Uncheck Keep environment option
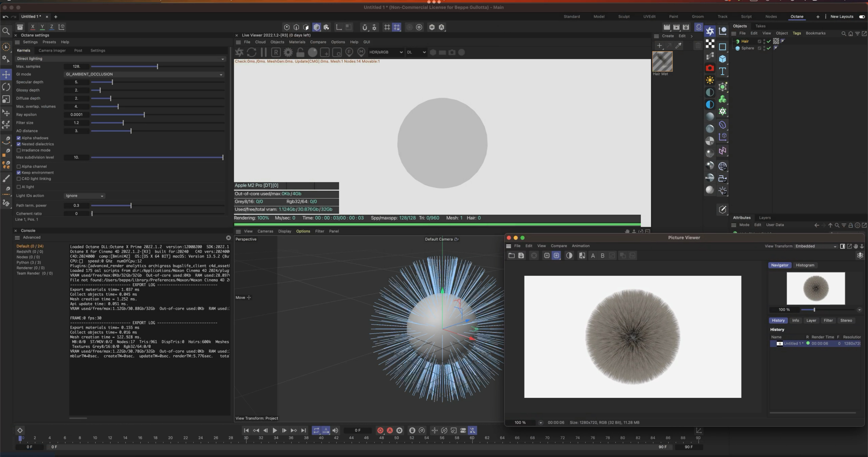This screenshot has width=868, height=457. point(19,173)
